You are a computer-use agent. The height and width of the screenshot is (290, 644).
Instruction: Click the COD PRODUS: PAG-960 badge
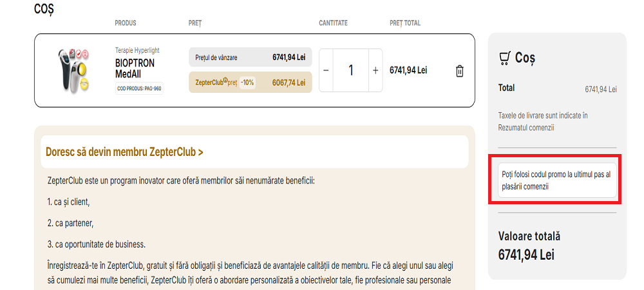tap(138, 88)
